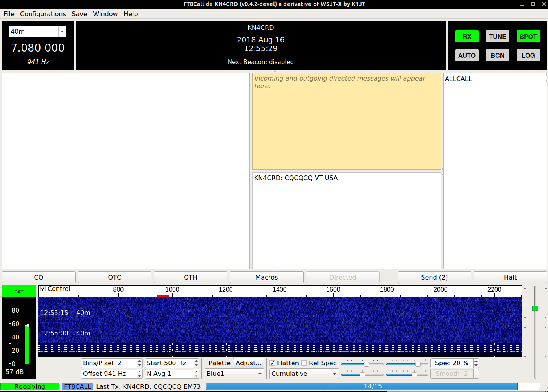
Task: Click the Last Tx status text
Action: point(148,386)
